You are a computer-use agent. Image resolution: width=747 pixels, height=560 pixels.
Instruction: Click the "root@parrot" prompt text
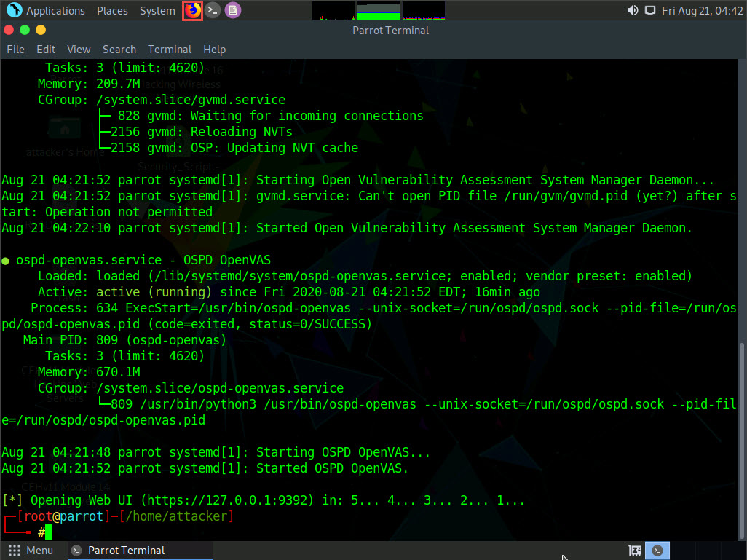tap(63, 516)
